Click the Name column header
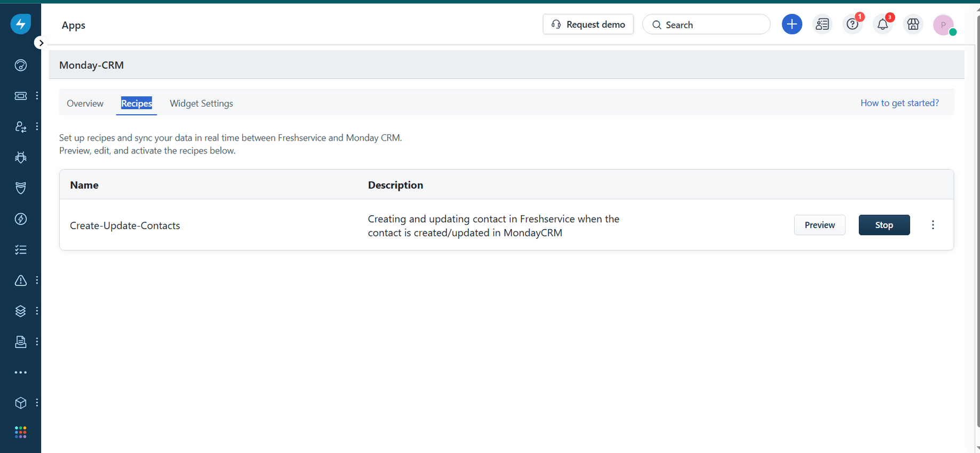Screen dimensions: 980x453 click(x=84, y=185)
